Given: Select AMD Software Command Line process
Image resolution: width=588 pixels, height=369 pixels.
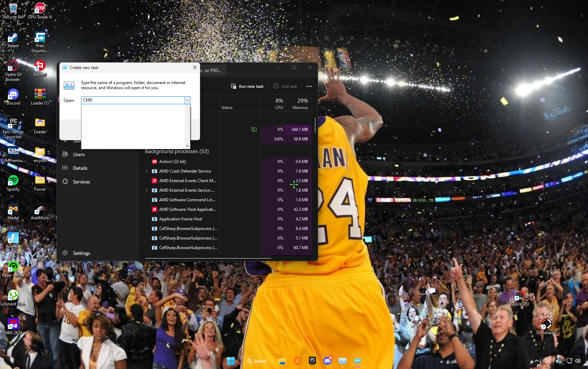Looking at the screenshot, I should coord(185,200).
